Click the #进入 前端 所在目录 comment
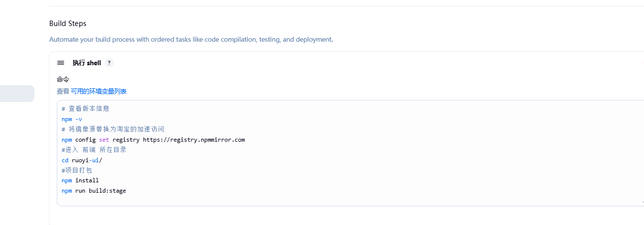The height and width of the screenshot is (225, 644). click(94, 150)
